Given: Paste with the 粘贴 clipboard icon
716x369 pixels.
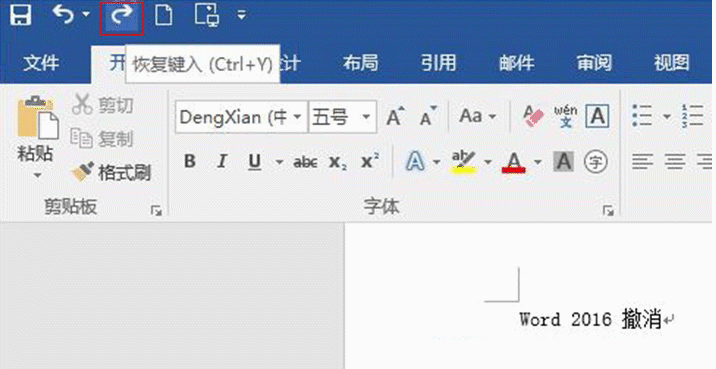Looking at the screenshot, I should point(37,117).
